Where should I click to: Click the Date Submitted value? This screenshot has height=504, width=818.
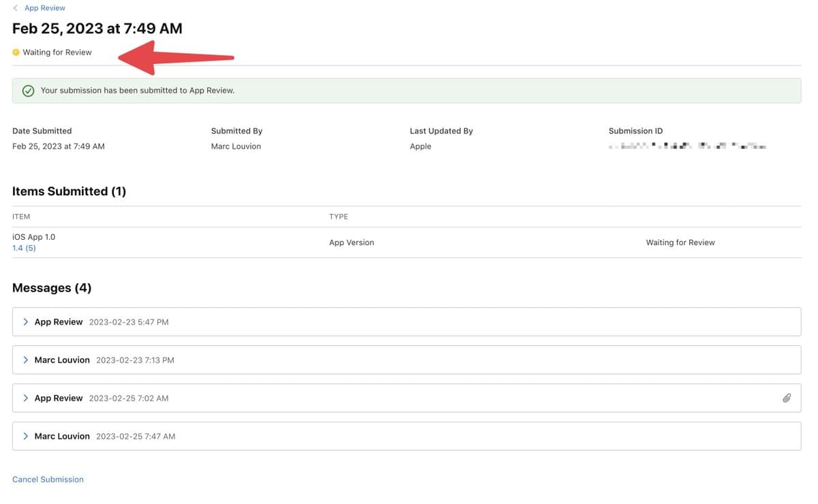[x=59, y=146]
